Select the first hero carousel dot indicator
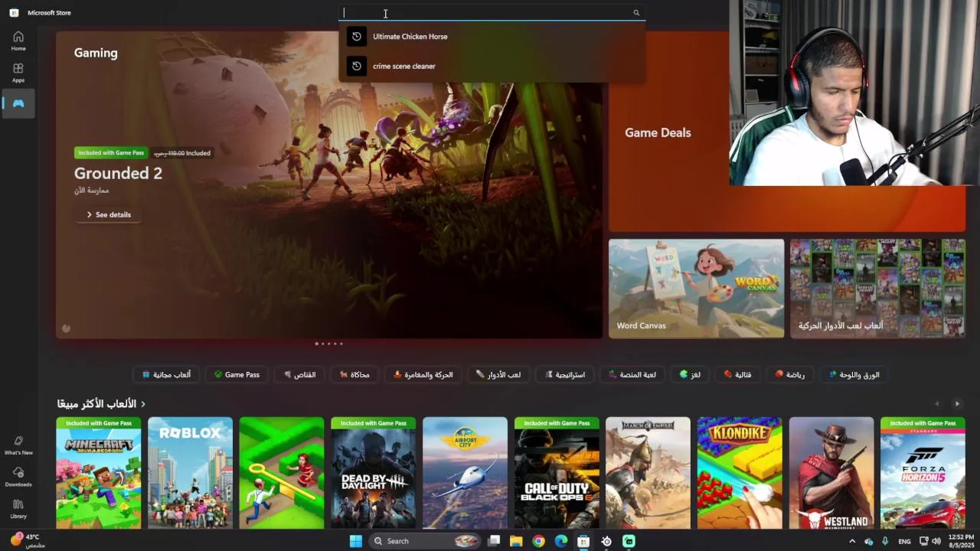The width and height of the screenshot is (980, 551). [317, 344]
